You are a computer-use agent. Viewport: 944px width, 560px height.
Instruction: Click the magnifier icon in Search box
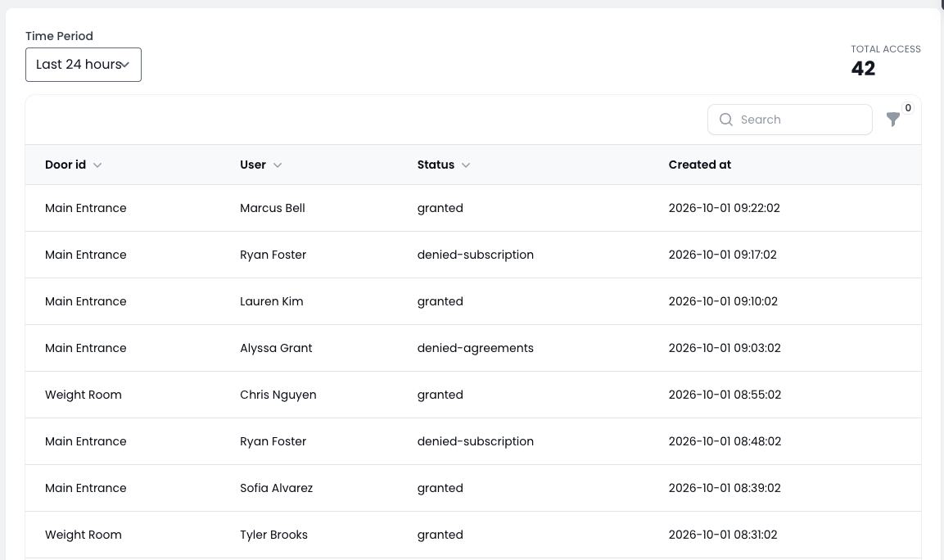click(726, 120)
